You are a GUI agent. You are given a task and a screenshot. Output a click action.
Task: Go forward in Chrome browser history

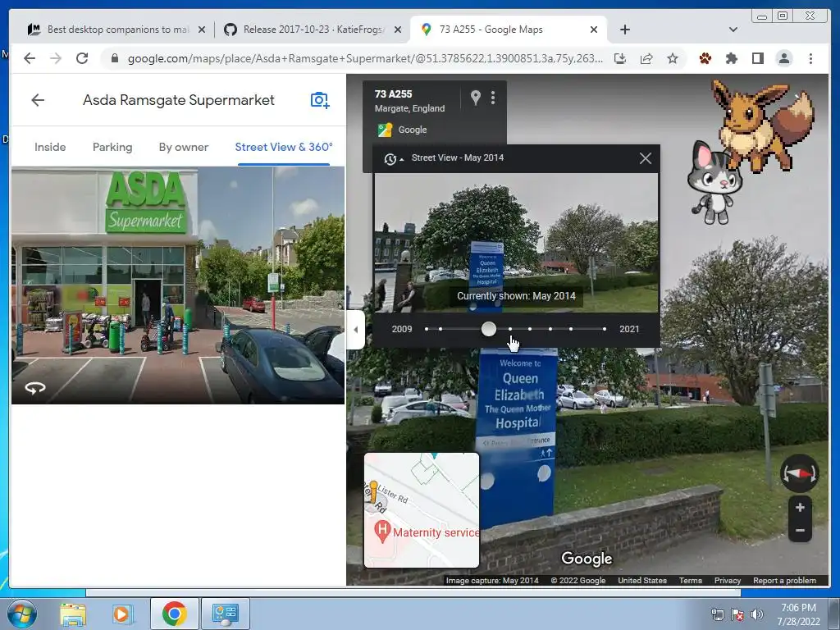56,58
